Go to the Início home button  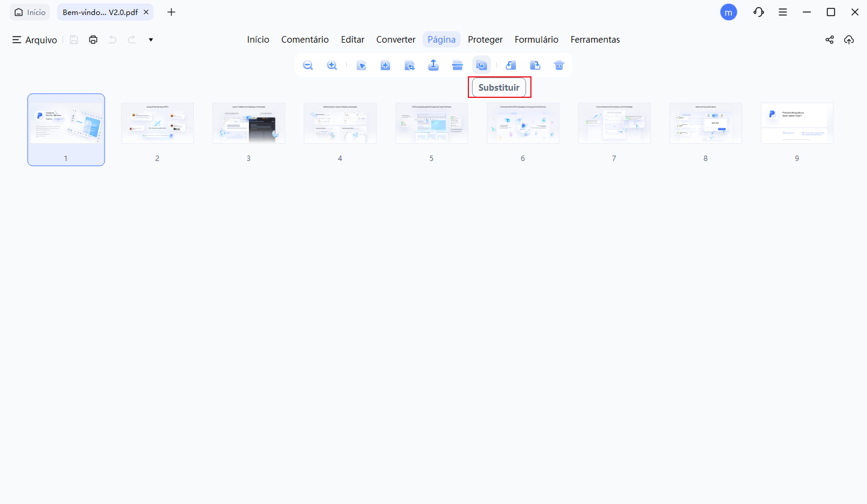point(30,12)
